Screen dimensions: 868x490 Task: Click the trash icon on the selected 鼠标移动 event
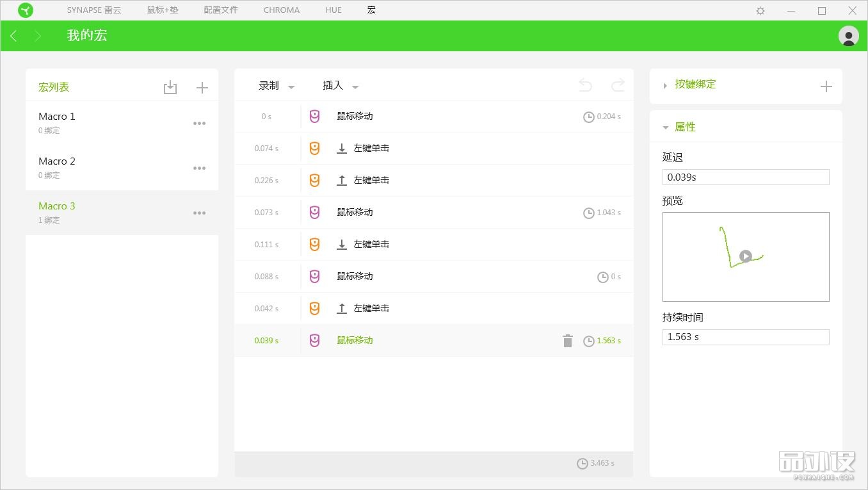tap(567, 341)
